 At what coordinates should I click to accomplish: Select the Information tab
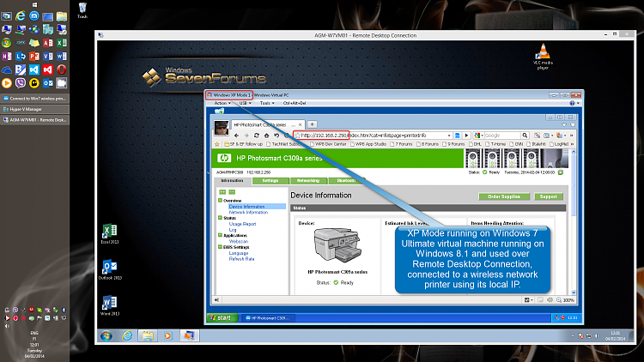click(x=233, y=181)
